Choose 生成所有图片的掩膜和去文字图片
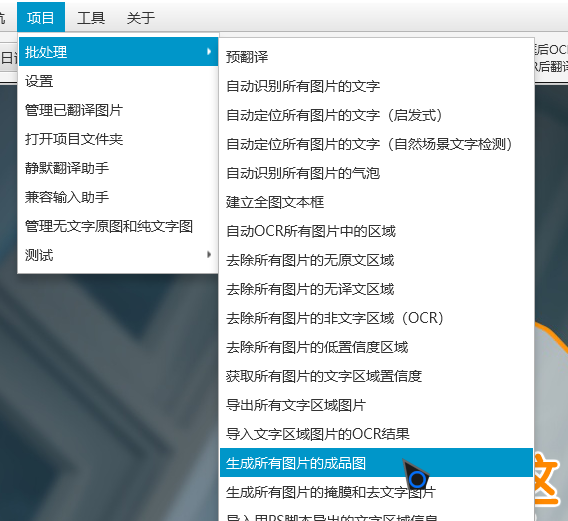The height and width of the screenshot is (521, 568). coord(376,492)
